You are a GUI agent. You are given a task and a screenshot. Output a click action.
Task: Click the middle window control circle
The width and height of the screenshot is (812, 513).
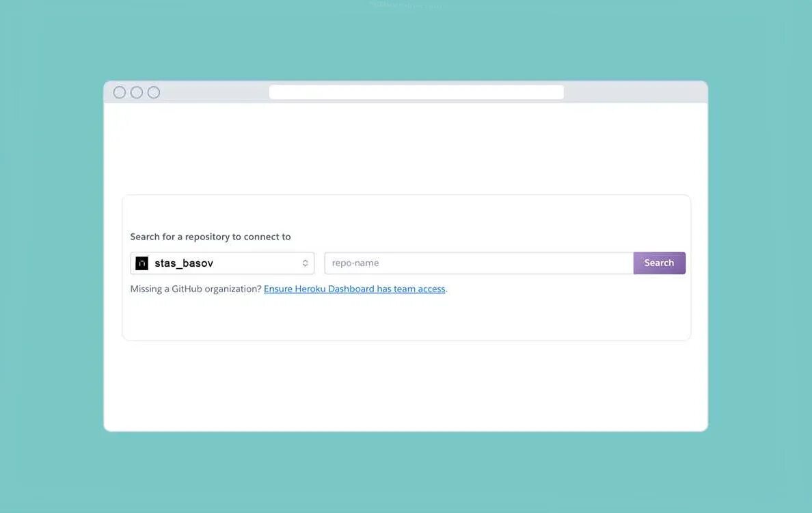[x=137, y=92]
